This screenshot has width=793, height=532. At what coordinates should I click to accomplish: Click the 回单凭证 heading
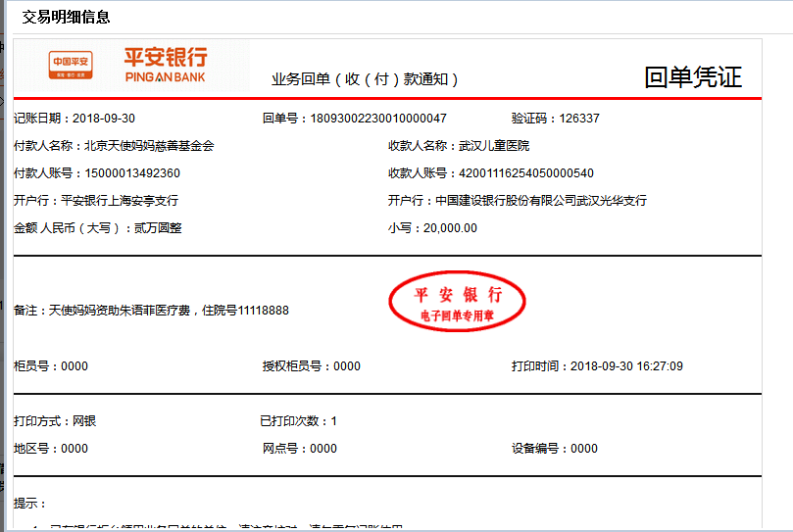click(692, 77)
